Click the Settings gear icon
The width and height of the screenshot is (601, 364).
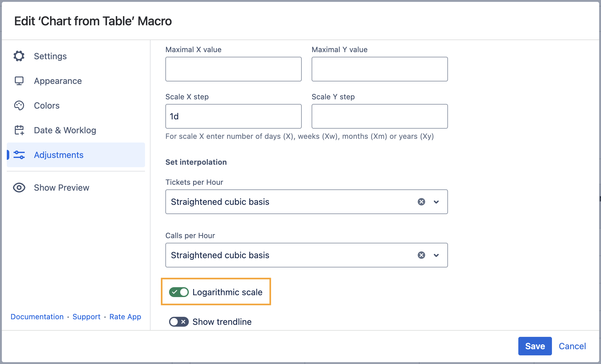(x=19, y=56)
